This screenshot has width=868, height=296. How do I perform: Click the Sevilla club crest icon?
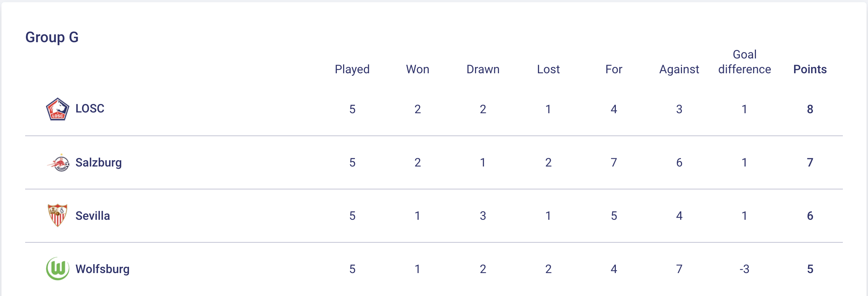pyautogui.click(x=58, y=215)
